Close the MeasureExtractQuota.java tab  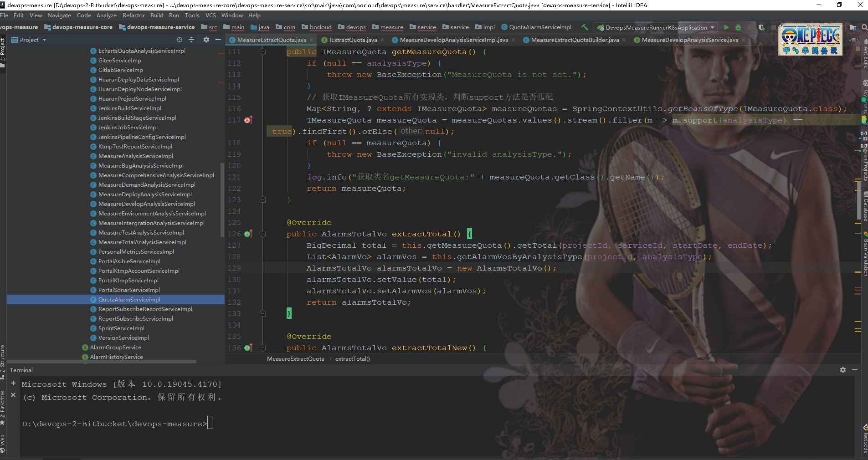click(312, 40)
